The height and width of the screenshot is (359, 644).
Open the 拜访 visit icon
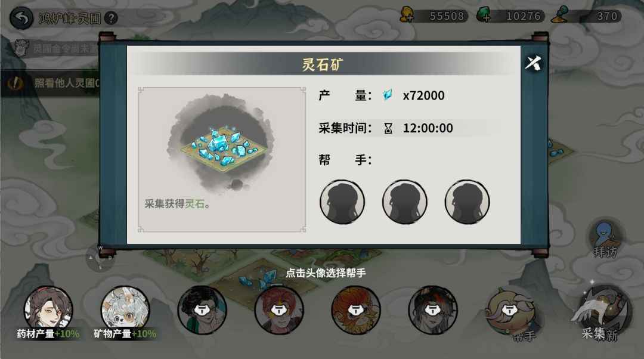(605, 239)
